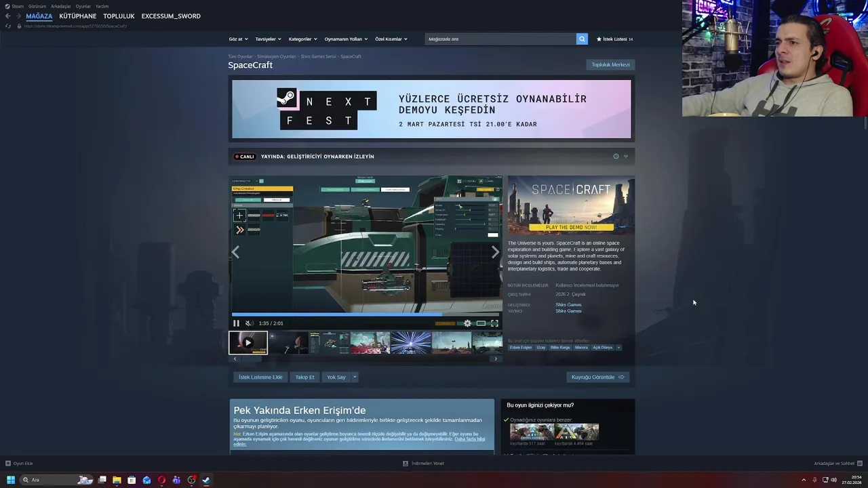Click the Kuyruğu Görüntüle button
868x488 pixels.
click(597, 377)
